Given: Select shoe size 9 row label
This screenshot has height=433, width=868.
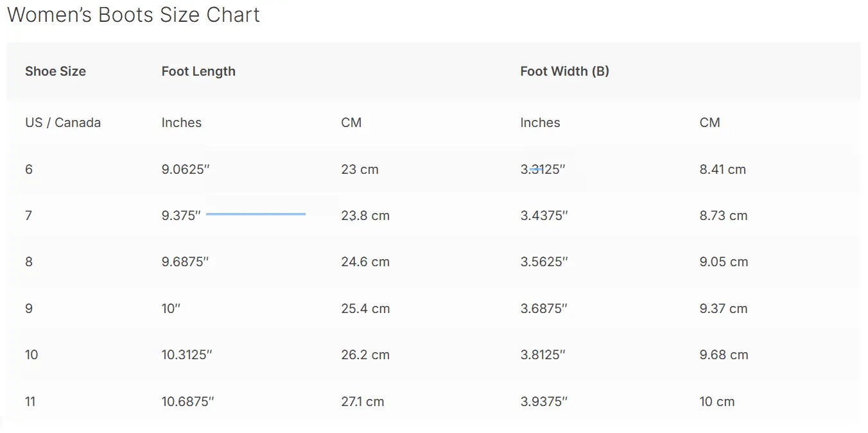Looking at the screenshot, I should point(29,309).
